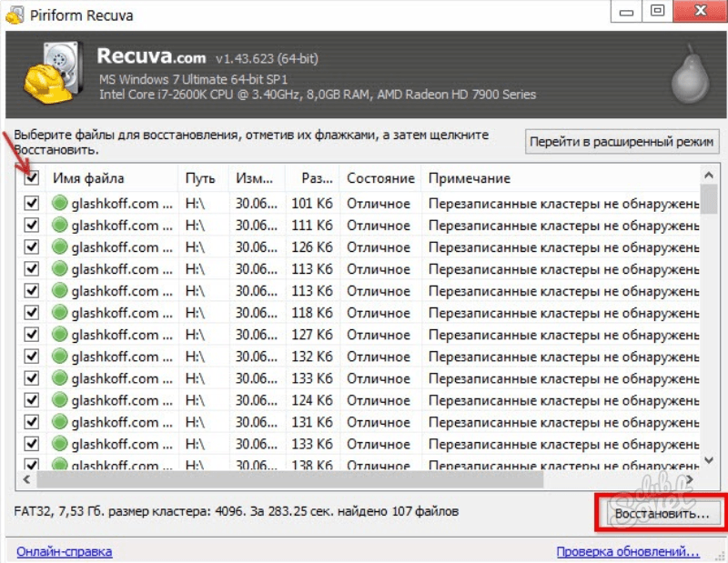728x563 pixels.
Task: Click the green status dot of the 126 КБ file
Action: (x=60, y=247)
